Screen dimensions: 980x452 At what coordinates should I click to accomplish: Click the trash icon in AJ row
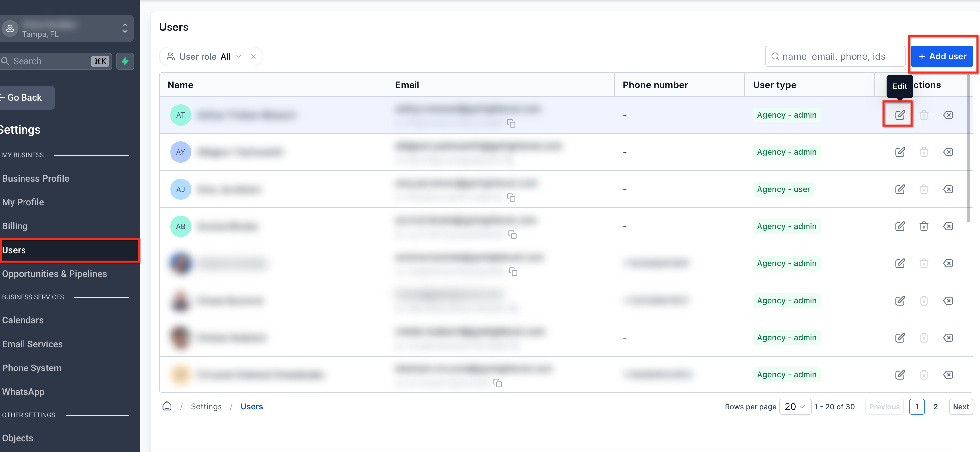[924, 189]
